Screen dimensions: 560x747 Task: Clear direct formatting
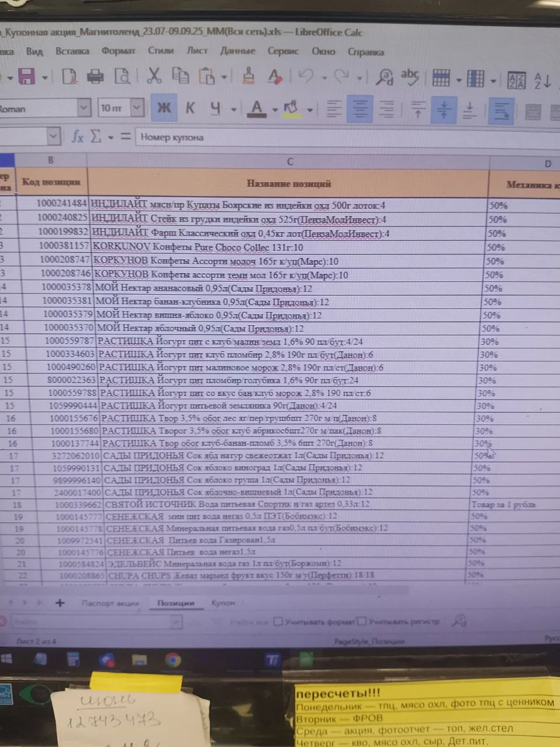pos(275,76)
